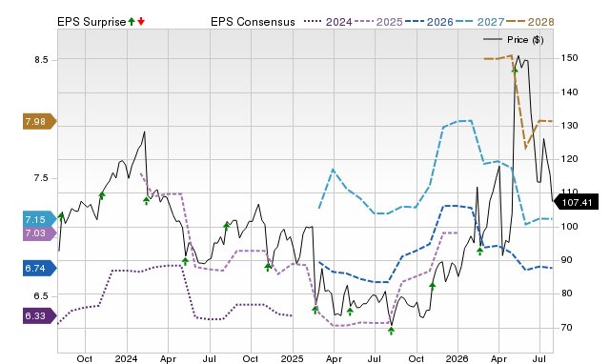Click the 2024 label on the time axis
Screen dimensions: 610x364
click(126, 358)
